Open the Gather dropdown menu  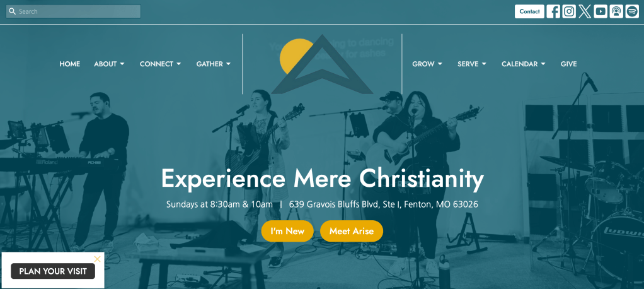coord(214,64)
